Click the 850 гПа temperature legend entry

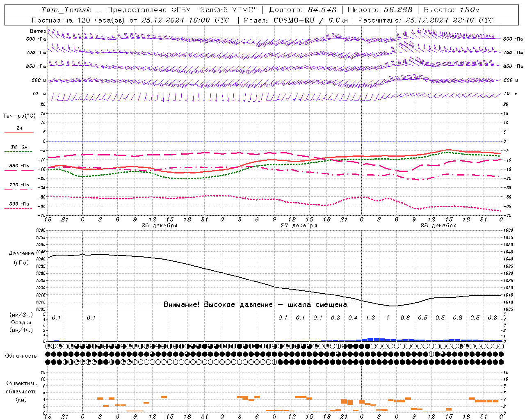19,166
